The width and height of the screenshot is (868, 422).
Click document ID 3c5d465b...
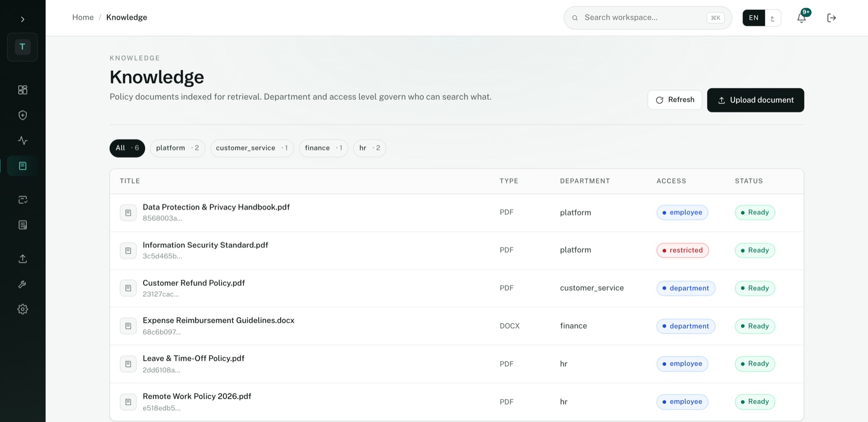(x=162, y=256)
